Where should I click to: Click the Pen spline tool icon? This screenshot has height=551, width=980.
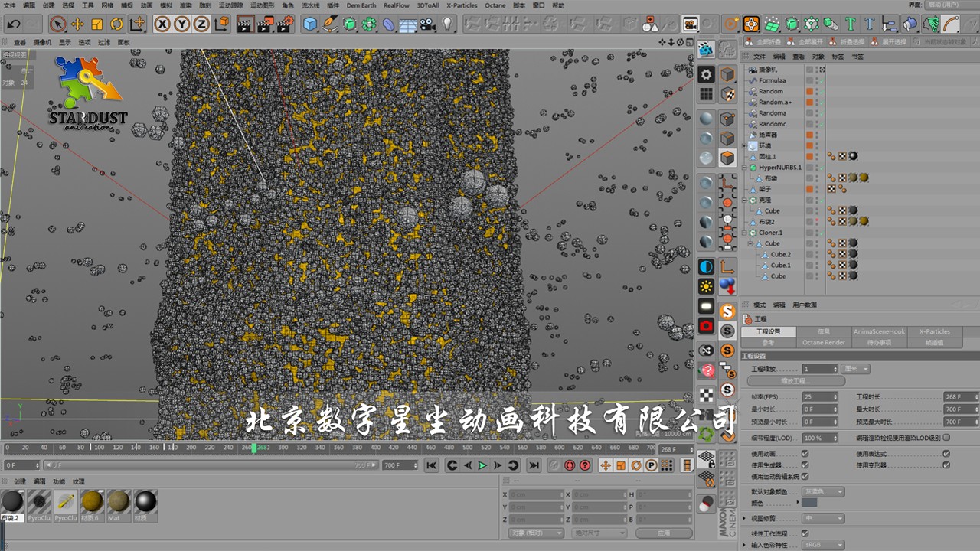tap(330, 24)
